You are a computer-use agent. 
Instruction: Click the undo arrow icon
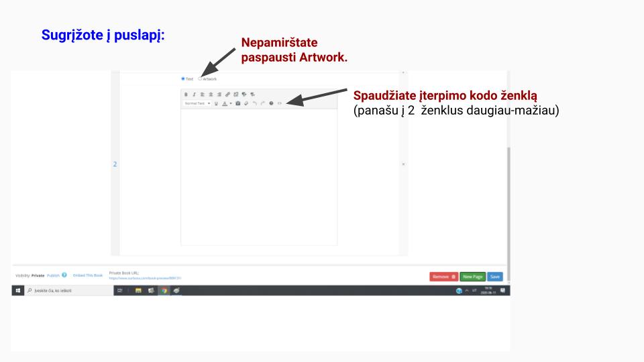(x=255, y=103)
